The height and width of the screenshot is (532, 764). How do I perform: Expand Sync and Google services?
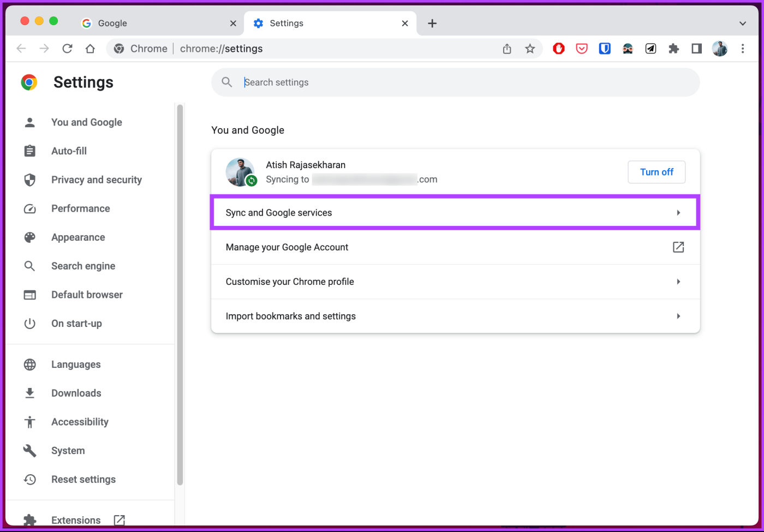pyautogui.click(x=455, y=212)
